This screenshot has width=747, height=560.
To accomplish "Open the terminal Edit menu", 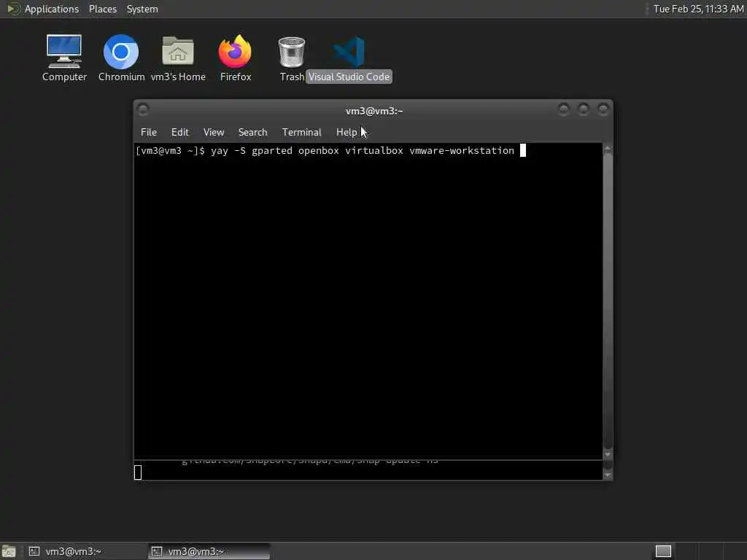I will (179, 133).
